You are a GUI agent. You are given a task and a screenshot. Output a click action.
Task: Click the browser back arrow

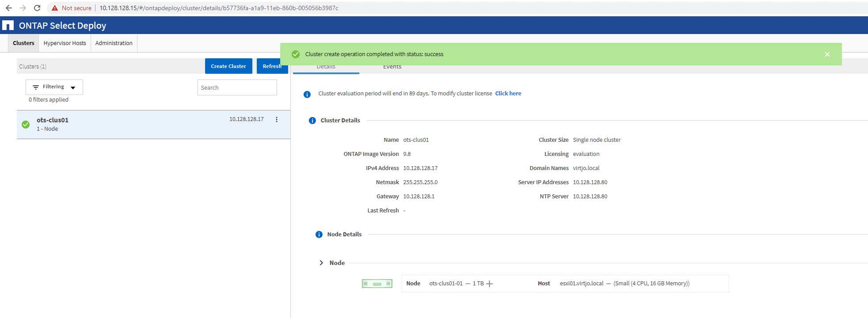click(x=8, y=8)
